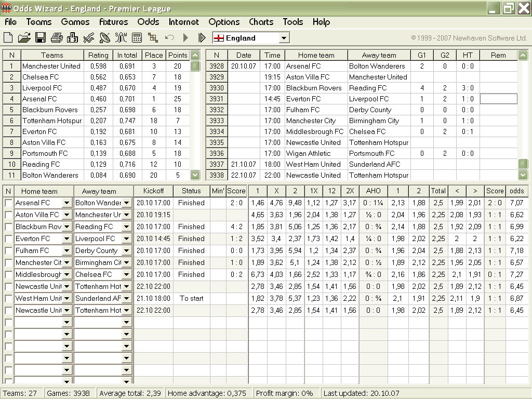Image resolution: width=532 pixels, height=399 pixels.
Task: Open the Tools menu
Action: 293,22
